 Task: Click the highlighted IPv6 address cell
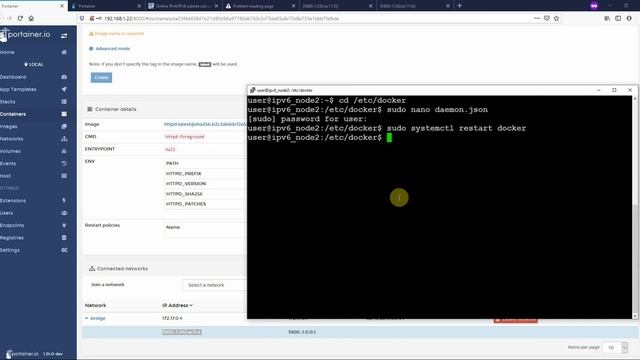(182, 332)
